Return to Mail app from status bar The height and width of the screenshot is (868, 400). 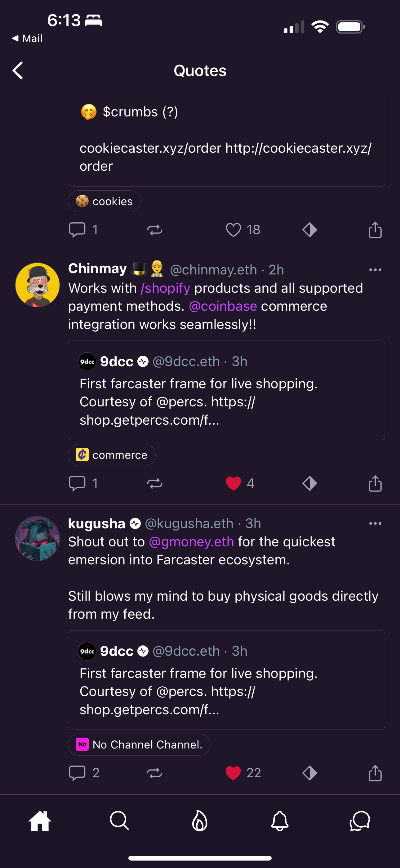coord(28,38)
